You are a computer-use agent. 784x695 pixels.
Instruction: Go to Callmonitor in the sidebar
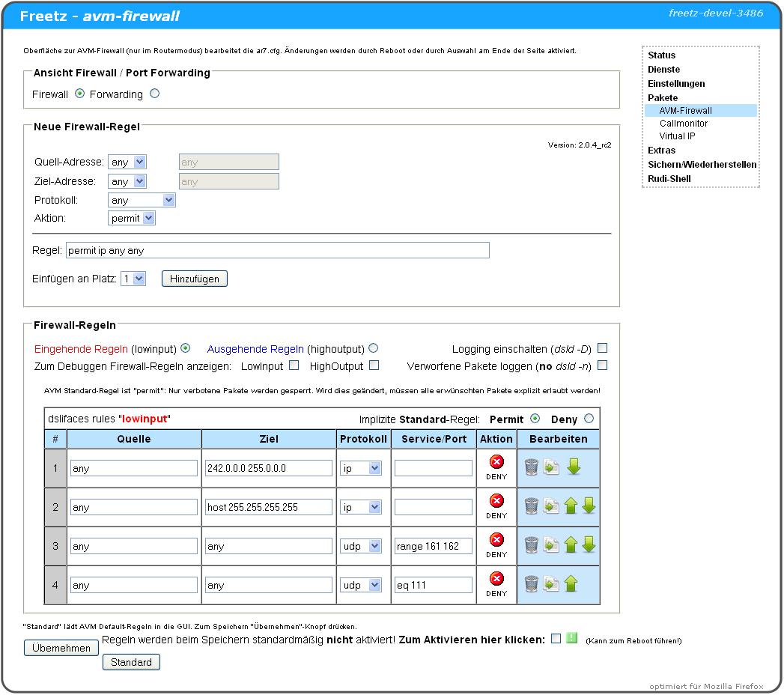point(683,124)
